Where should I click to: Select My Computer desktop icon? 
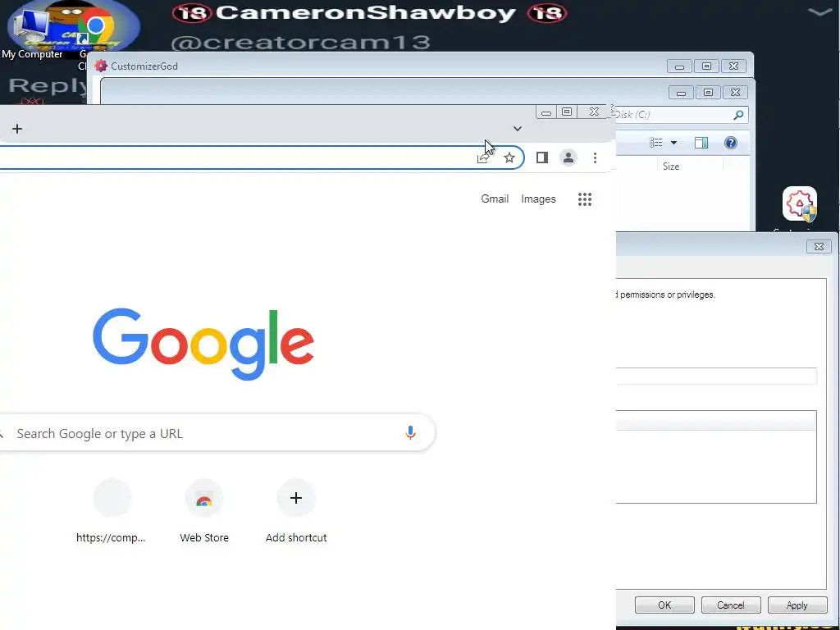pos(32,33)
